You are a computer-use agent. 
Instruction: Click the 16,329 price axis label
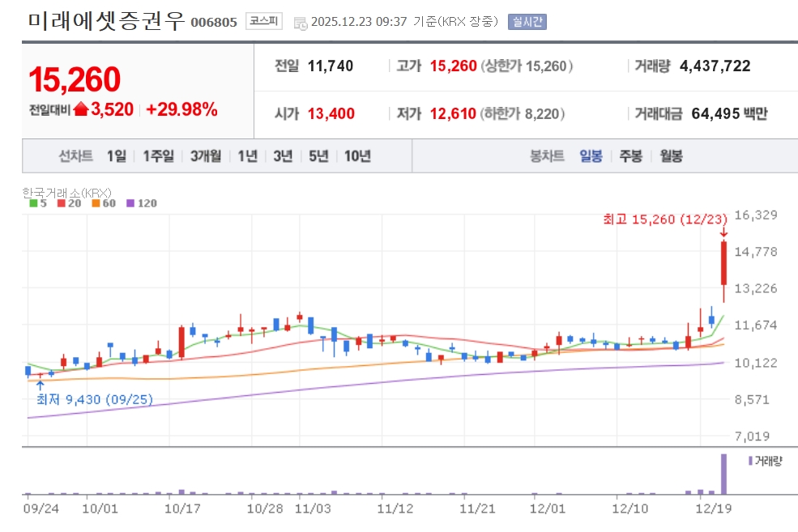(756, 215)
